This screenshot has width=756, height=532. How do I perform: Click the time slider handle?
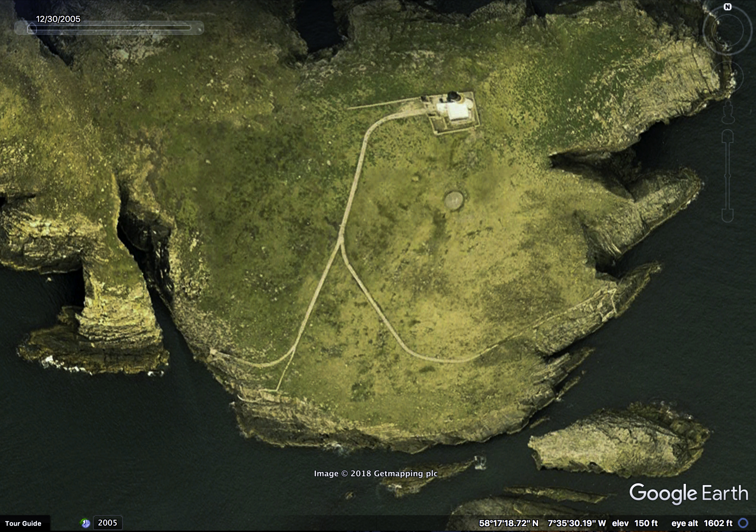tap(32, 28)
